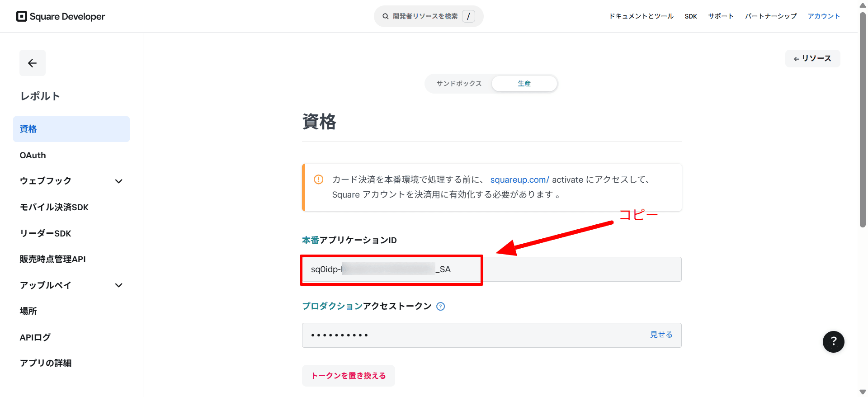
Task: Click the slash shortcut key badge
Action: click(x=469, y=16)
